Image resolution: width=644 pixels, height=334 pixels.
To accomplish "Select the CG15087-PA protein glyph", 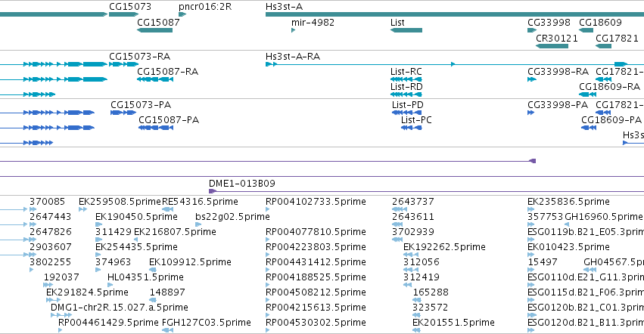I will click(x=156, y=128).
